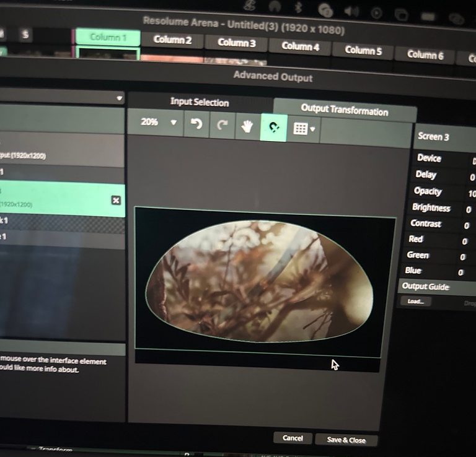This screenshot has height=457, width=476.
Task: Click the clip thumbnail under Column 3
Action: point(236,61)
